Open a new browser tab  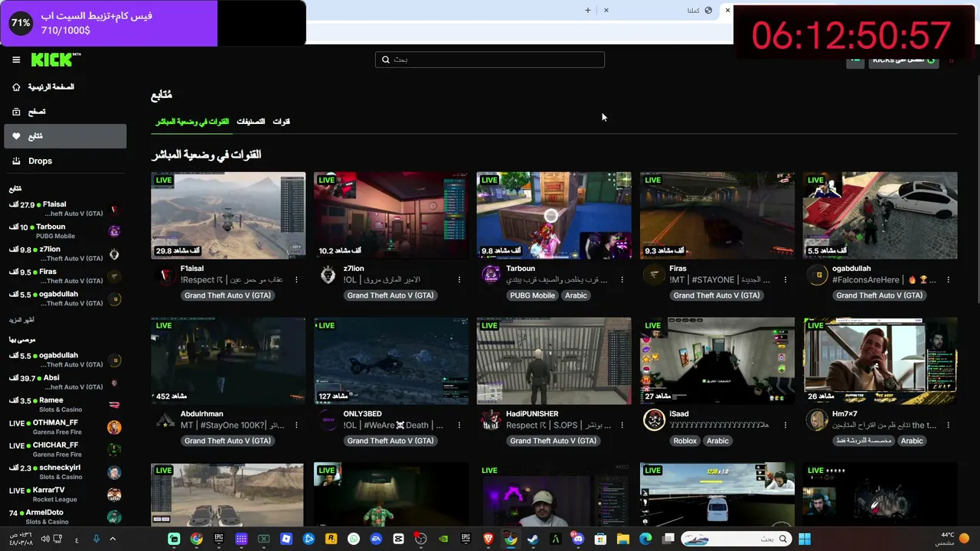588,10
